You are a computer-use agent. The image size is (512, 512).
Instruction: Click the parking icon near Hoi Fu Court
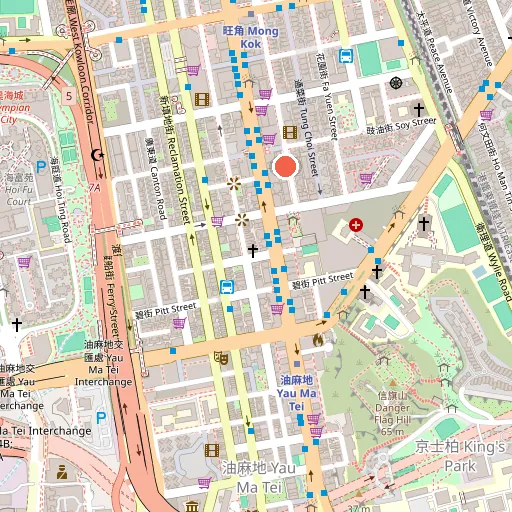click(41, 167)
